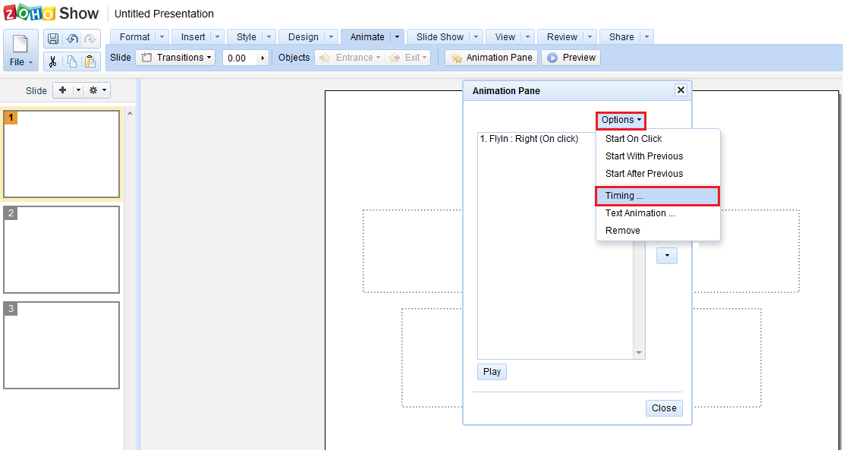868x450 pixels.
Task: Click the Redo arrow icon
Action: (90, 39)
